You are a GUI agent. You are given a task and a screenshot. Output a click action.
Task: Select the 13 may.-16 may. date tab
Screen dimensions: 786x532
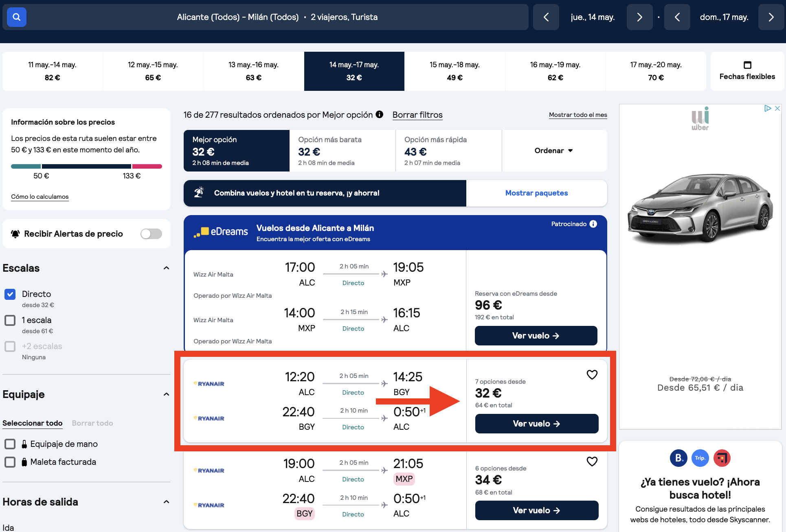pos(254,71)
